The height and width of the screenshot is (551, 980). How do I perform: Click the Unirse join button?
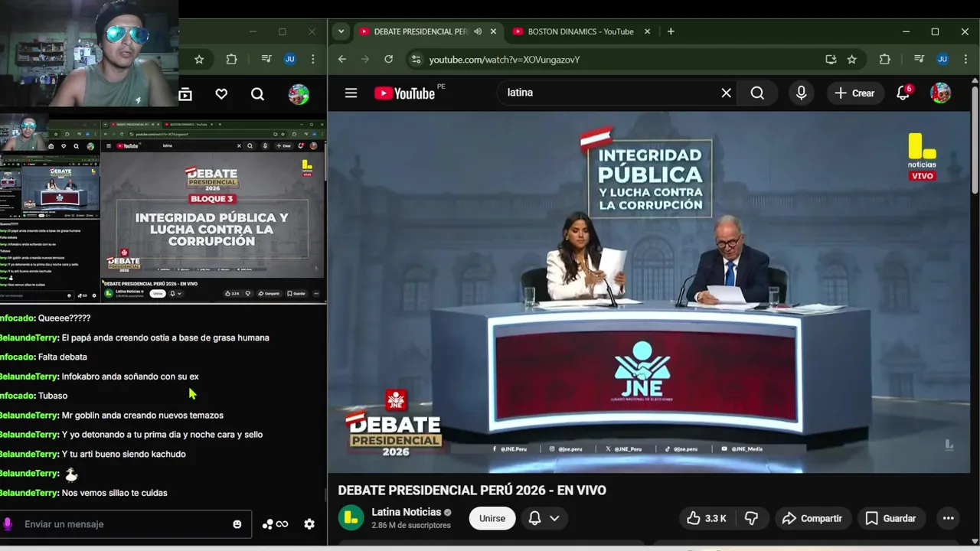(492, 518)
